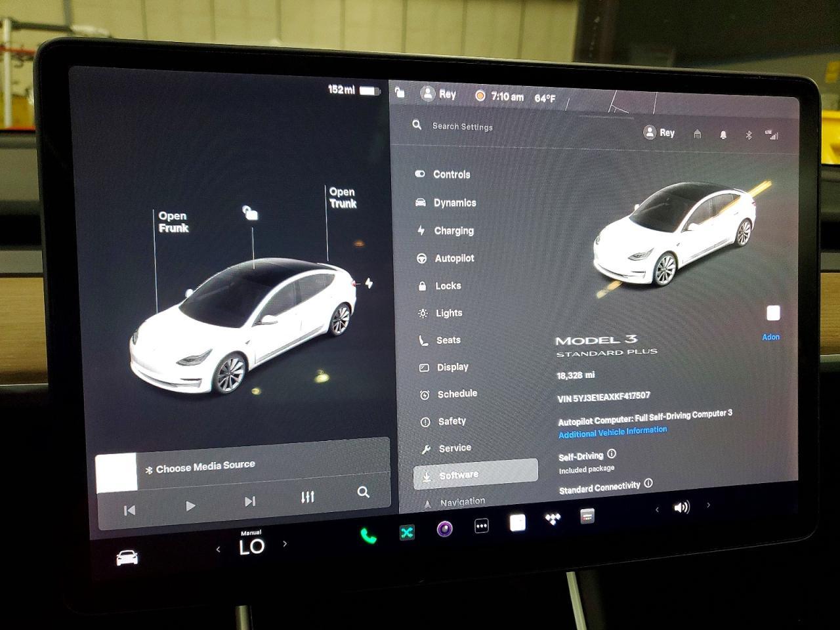Tap the charge port lightning icon

pos(369,283)
